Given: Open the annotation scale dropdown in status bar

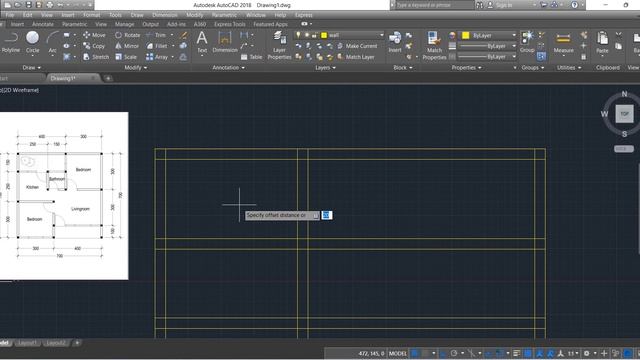Looking at the screenshot, I should [573, 353].
